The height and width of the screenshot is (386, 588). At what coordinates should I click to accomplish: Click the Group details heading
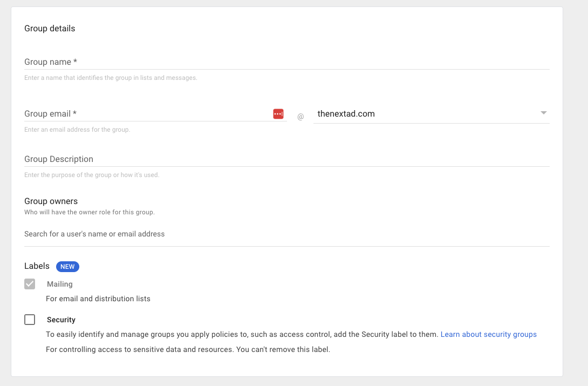pyautogui.click(x=50, y=29)
